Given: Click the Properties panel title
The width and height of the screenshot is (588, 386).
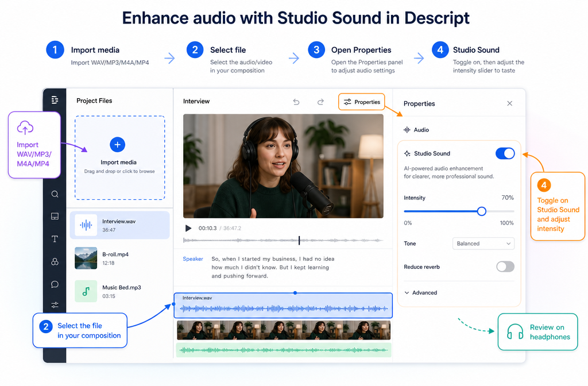Looking at the screenshot, I should pos(419,103).
